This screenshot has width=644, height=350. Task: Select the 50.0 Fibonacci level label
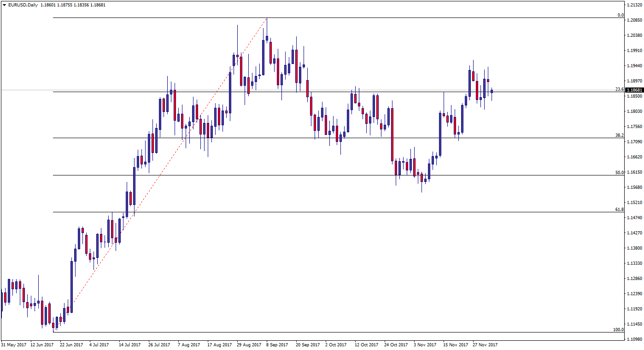point(619,172)
